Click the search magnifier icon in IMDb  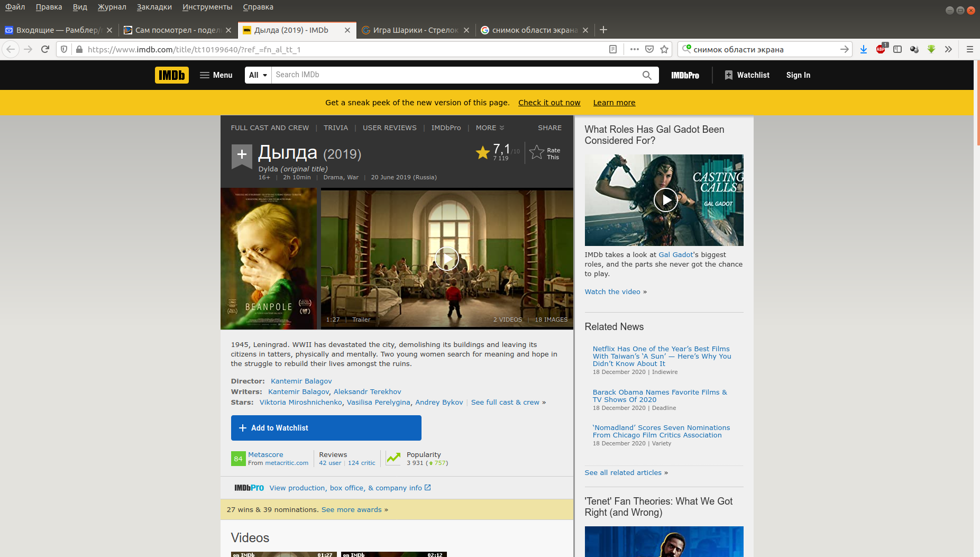(x=647, y=75)
